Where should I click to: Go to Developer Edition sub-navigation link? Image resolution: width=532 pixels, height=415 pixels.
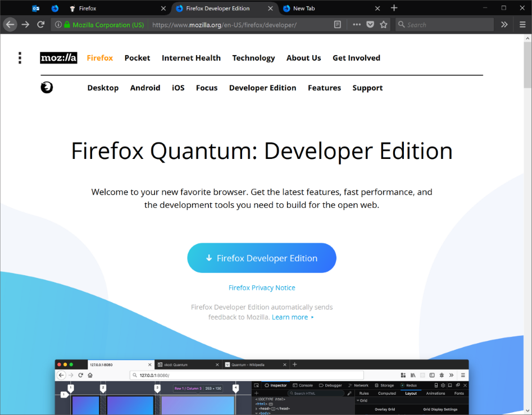click(262, 88)
